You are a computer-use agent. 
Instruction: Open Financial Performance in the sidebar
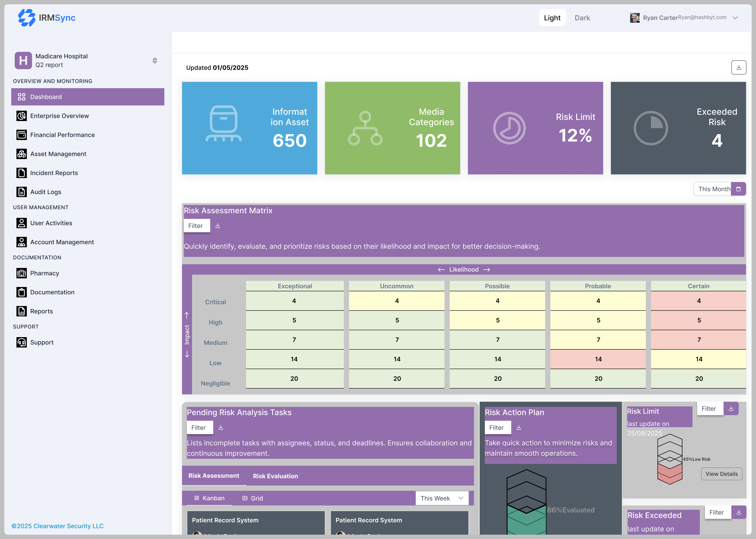point(62,135)
